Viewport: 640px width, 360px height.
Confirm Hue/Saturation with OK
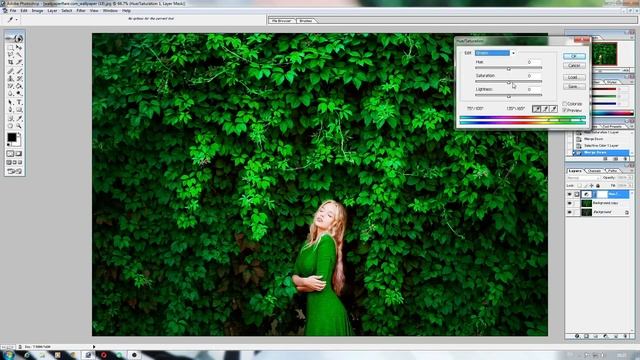[574, 56]
